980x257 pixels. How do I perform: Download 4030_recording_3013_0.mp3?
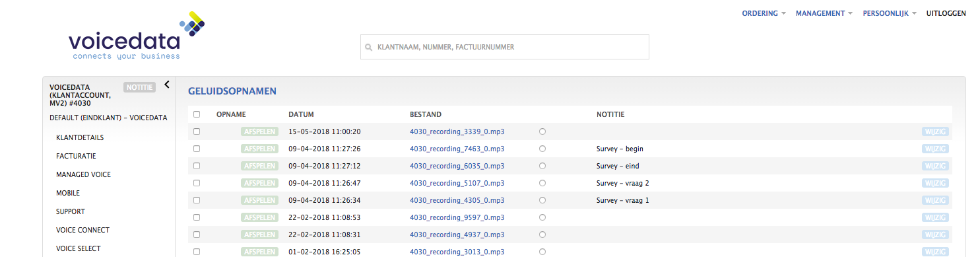pyautogui.click(x=457, y=252)
